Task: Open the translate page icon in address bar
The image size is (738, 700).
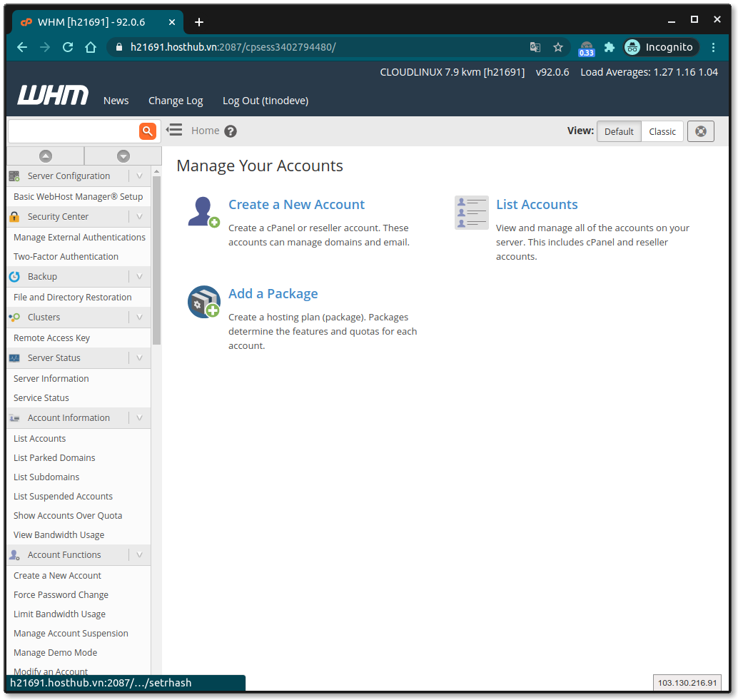Action: 535,47
